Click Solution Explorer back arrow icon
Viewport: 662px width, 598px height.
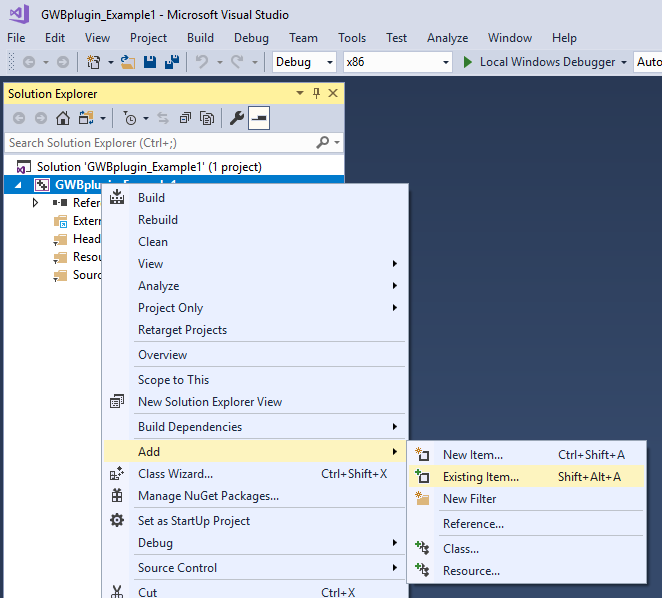[19, 118]
